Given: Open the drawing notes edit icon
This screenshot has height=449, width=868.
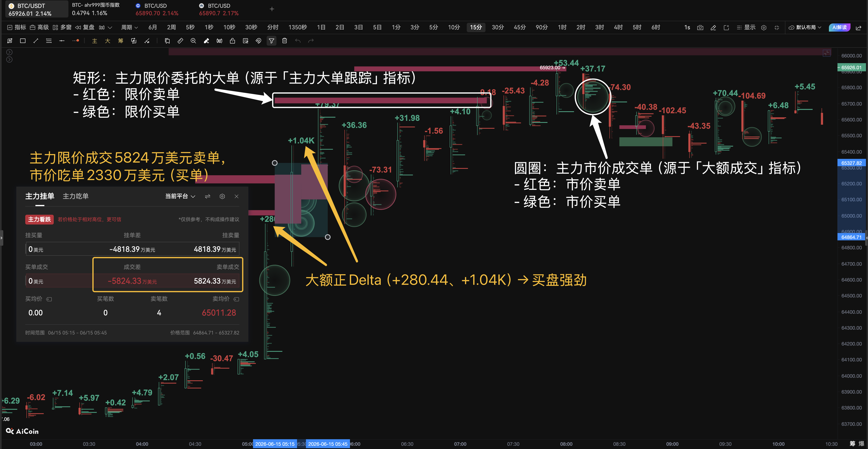Looking at the screenshot, I should (x=245, y=41).
